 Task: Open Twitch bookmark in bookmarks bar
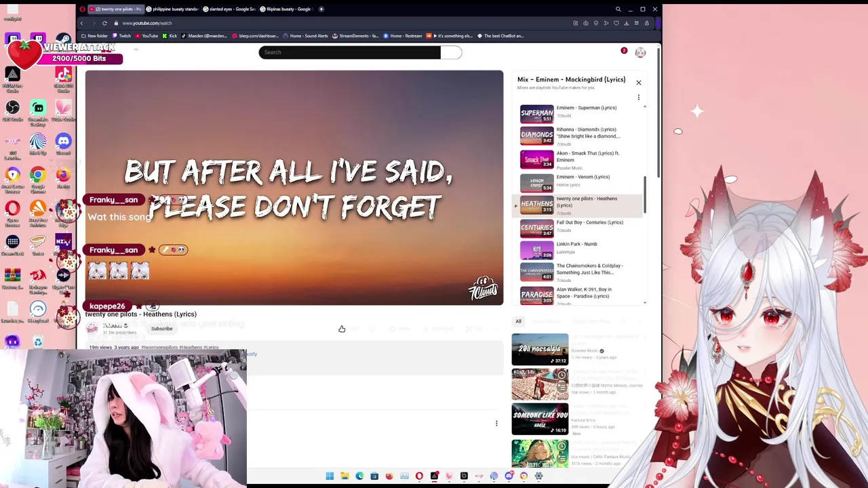[121, 36]
